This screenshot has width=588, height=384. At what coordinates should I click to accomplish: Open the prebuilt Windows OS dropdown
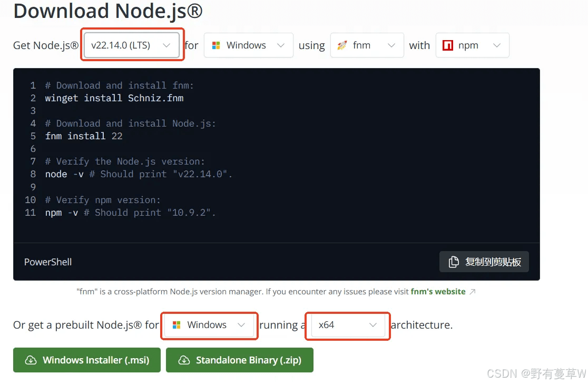pyautogui.click(x=209, y=325)
